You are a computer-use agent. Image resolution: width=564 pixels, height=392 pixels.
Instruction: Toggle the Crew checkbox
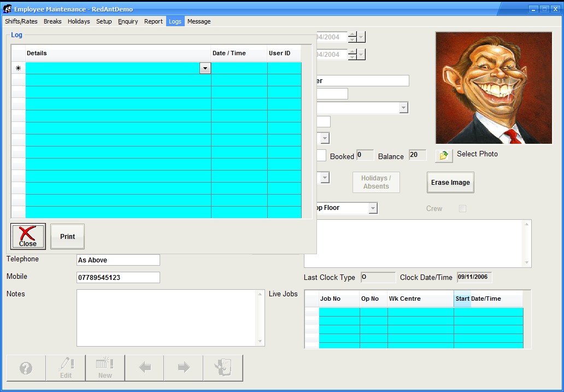462,209
